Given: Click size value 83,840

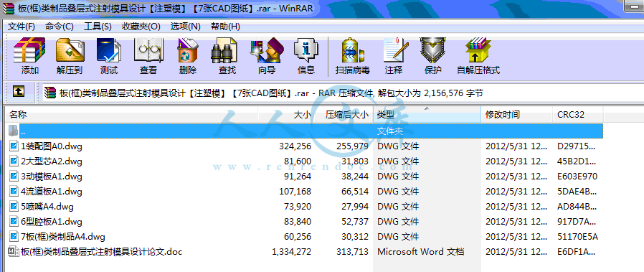Looking at the screenshot, I should coord(298,222).
